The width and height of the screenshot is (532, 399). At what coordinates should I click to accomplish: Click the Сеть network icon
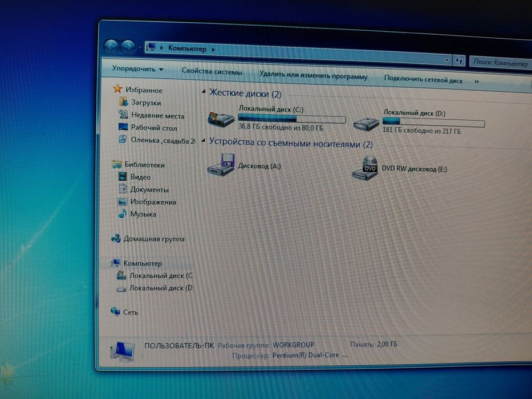click(115, 311)
